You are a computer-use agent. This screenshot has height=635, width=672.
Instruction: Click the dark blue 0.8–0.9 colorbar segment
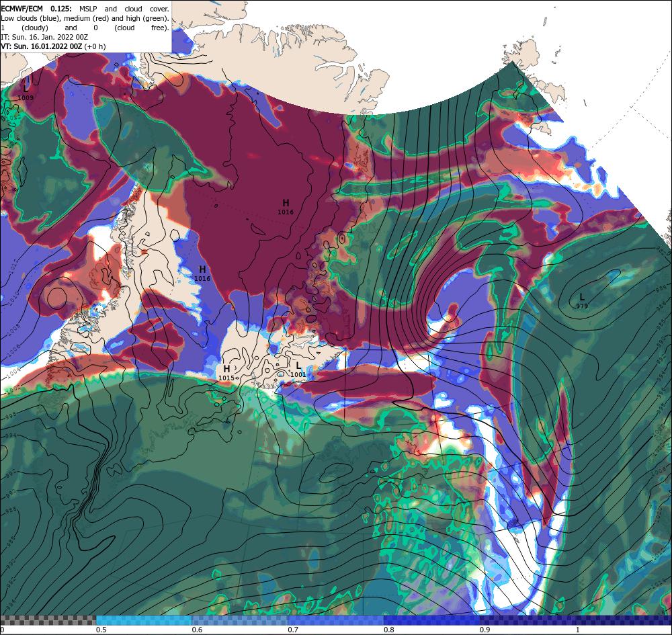click(431, 620)
